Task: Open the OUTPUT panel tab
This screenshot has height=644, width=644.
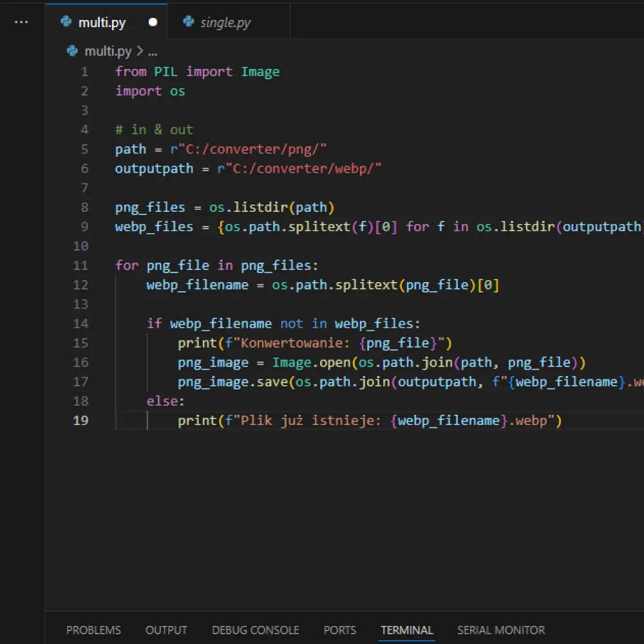Action: coord(166,630)
